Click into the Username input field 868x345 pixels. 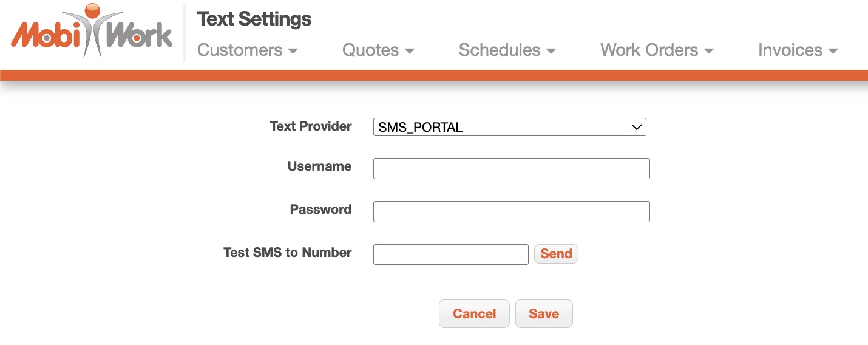(x=511, y=169)
